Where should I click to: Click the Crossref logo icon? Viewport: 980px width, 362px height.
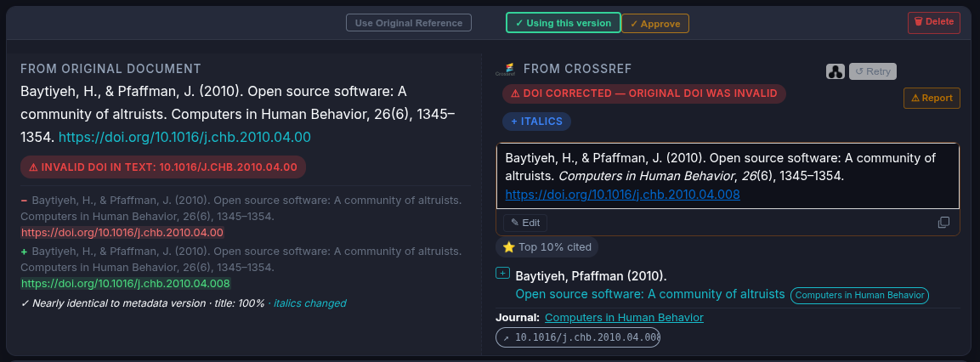(504, 70)
